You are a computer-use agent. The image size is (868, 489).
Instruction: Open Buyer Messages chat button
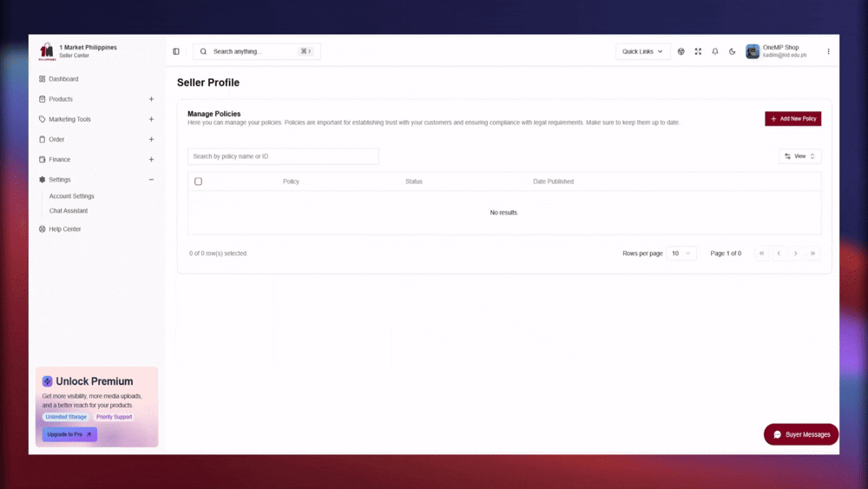[x=801, y=435]
